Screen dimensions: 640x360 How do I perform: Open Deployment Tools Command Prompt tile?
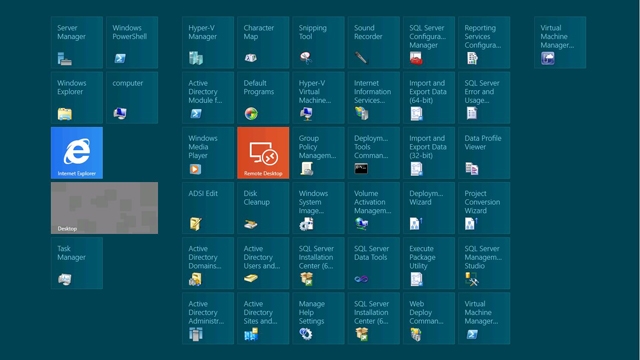373,153
